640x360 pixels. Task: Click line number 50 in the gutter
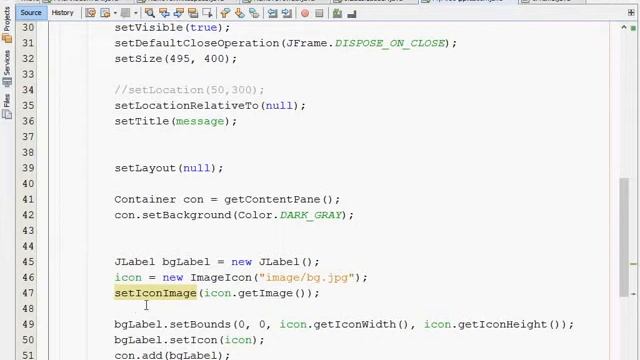tap(28, 340)
